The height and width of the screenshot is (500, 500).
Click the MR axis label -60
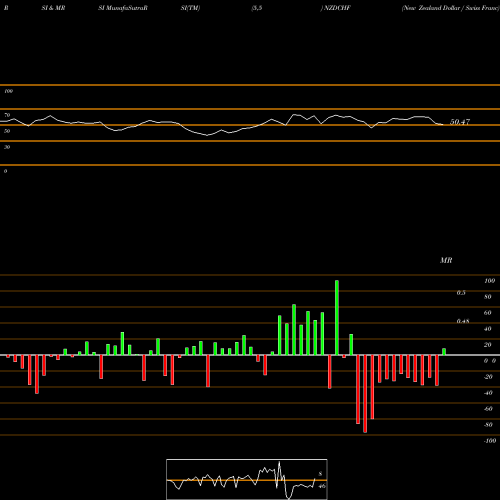[488, 409]
